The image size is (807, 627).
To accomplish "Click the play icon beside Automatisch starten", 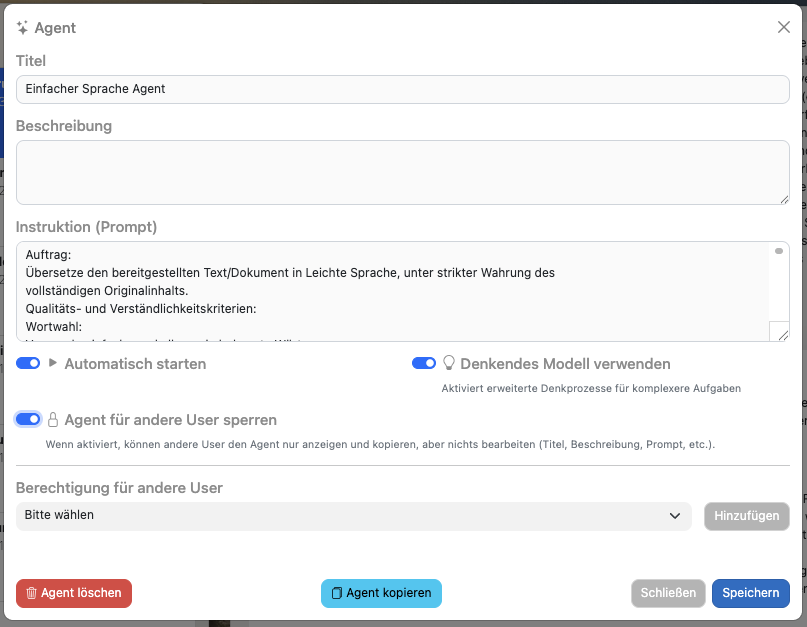I will [x=53, y=363].
